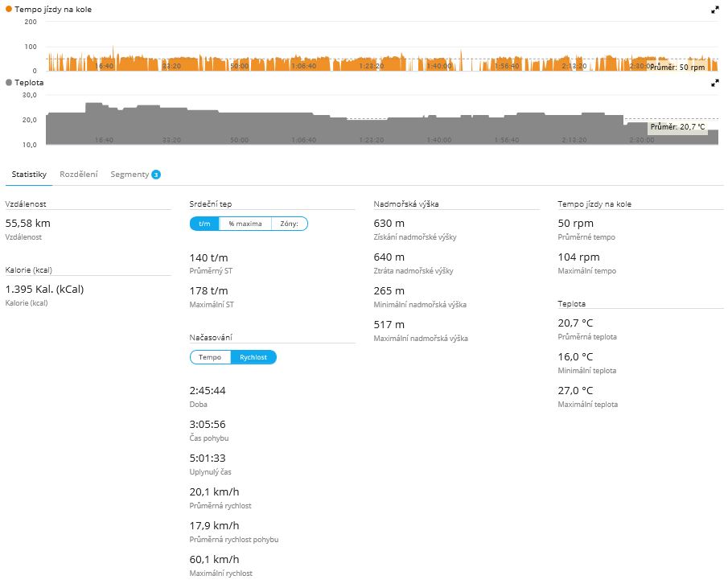The height and width of the screenshot is (588, 728).
Task: Click the orange Tempo jízdy na kole legend dot
Action: click(9, 8)
